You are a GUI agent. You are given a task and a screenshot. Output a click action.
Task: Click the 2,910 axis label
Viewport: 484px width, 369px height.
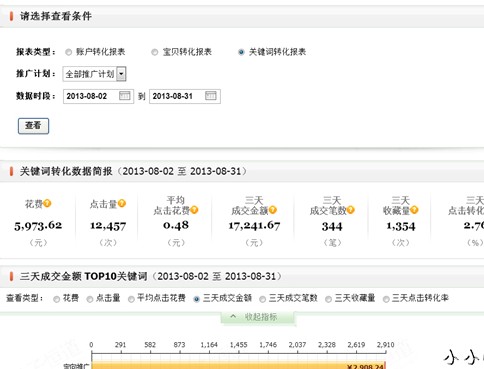[x=385, y=345]
